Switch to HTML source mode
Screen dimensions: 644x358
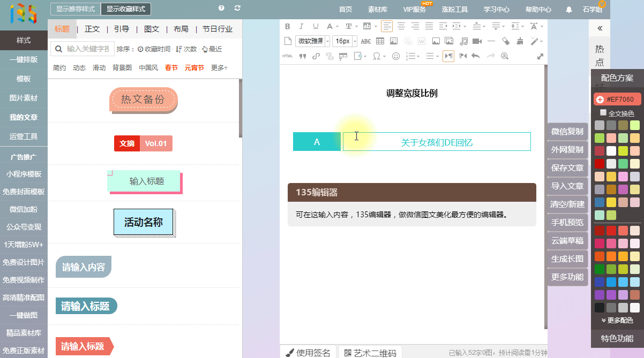[x=288, y=56]
